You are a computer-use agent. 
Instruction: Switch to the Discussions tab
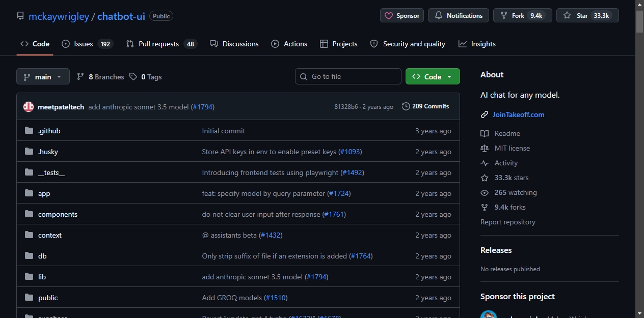click(x=234, y=44)
